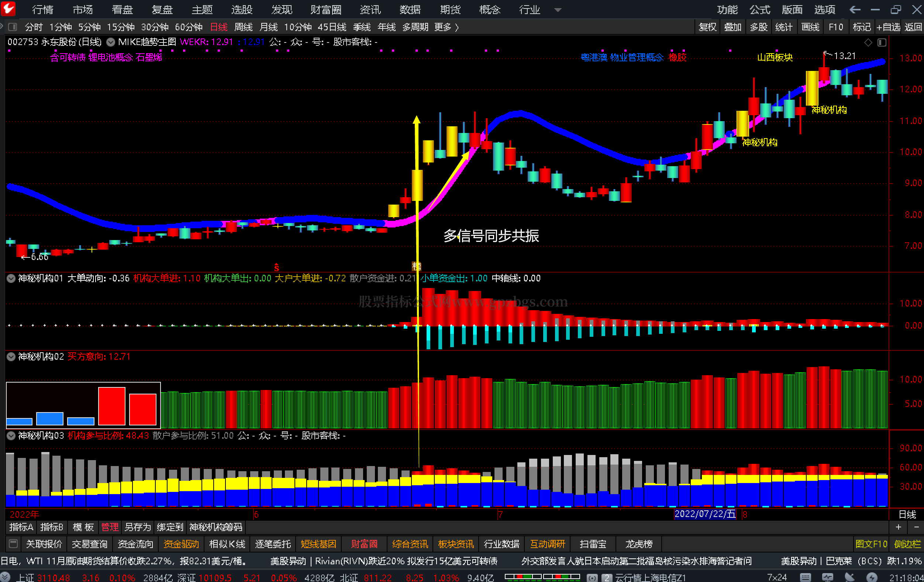The height and width of the screenshot is (582, 924).
Task: Open the 多周期 options
Action: (415, 27)
